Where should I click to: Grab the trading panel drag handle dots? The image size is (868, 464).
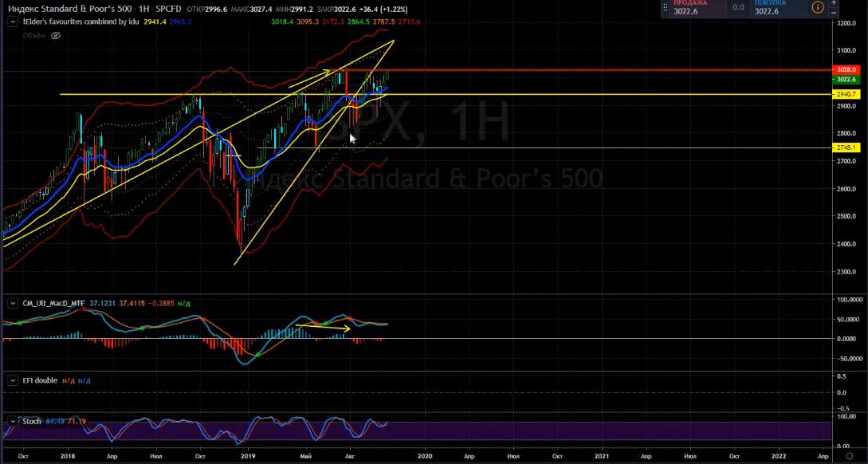pos(666,7)
